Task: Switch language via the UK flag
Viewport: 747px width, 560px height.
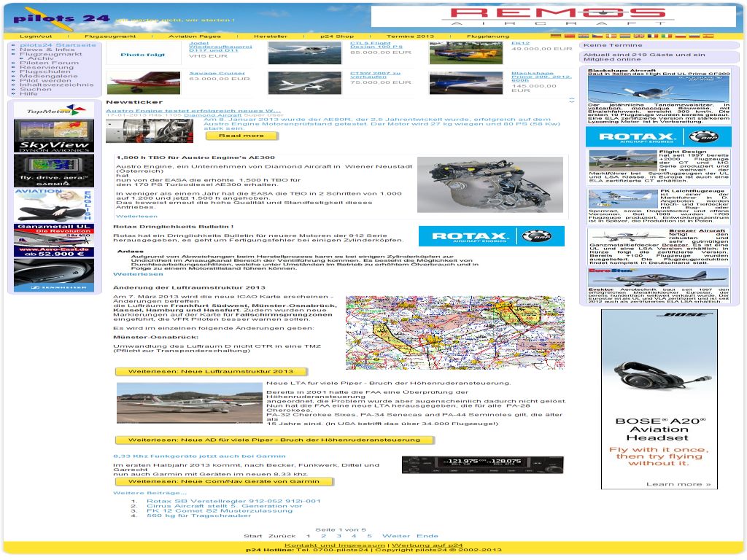Action: coord(639,36)
